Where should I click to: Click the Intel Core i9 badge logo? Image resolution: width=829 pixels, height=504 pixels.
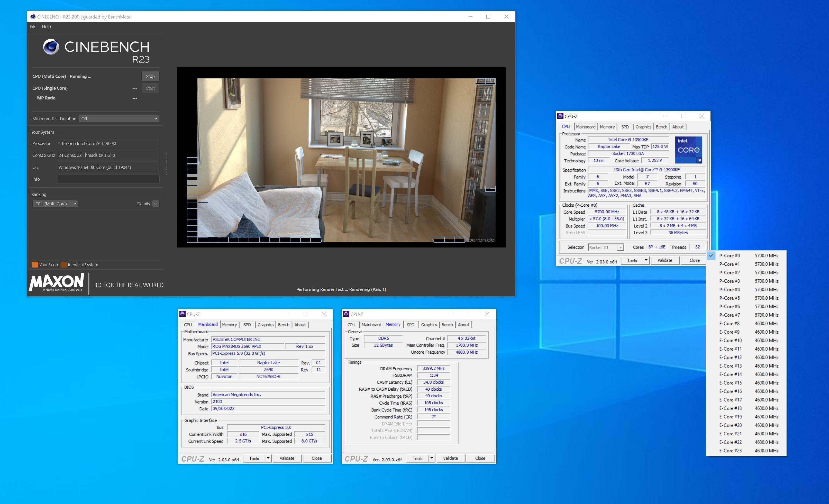[688, 150]
